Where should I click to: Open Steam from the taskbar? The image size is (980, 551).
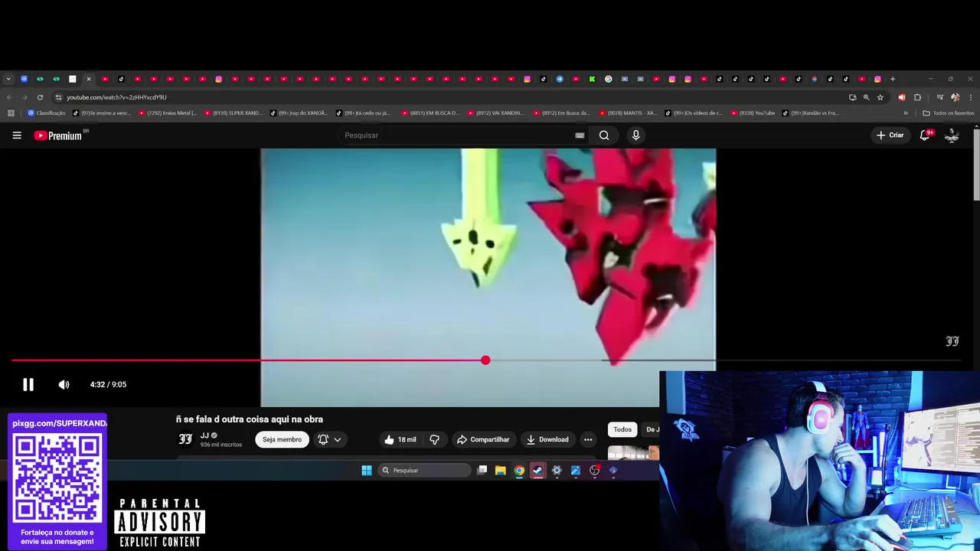click(x=538, y=471)
